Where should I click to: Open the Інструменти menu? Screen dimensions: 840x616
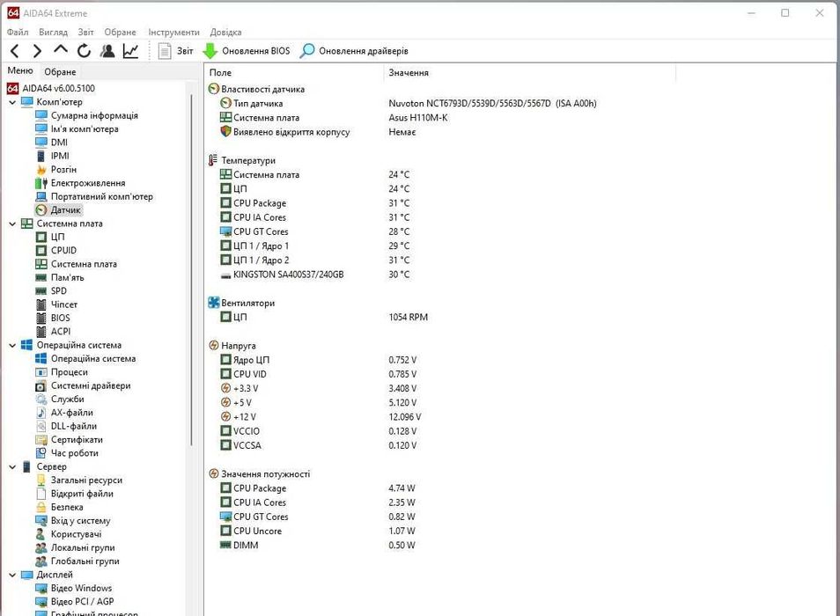click(x=173, y=32)
